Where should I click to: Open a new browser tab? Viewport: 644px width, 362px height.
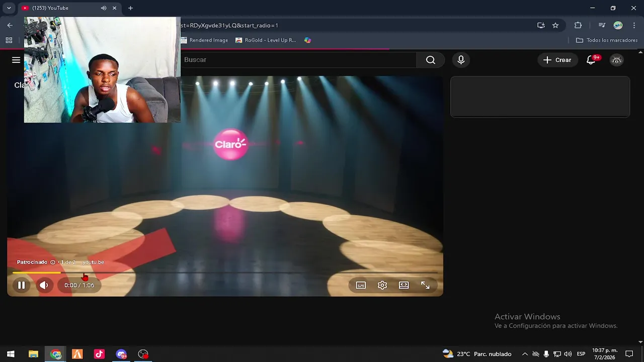coord(130,8)
